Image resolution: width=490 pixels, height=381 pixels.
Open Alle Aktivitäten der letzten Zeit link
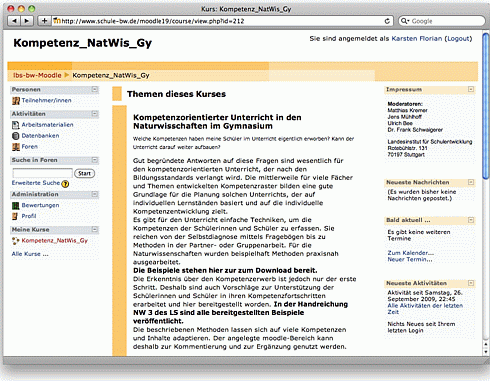click(425, 309)
